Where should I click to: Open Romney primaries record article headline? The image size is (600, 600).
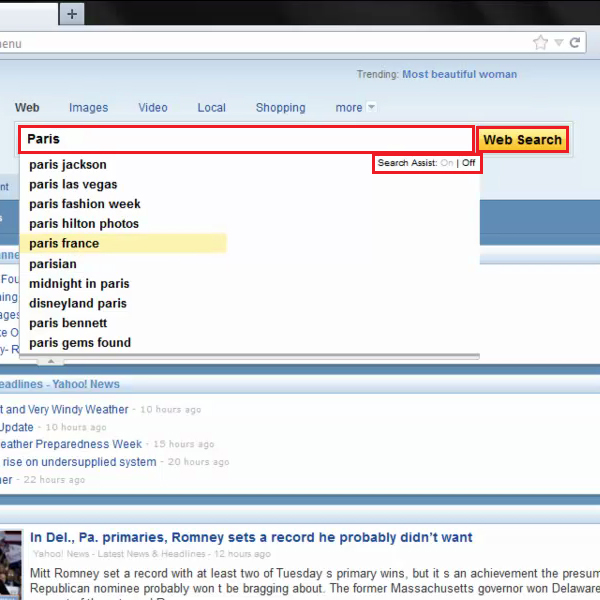(251, 537)
